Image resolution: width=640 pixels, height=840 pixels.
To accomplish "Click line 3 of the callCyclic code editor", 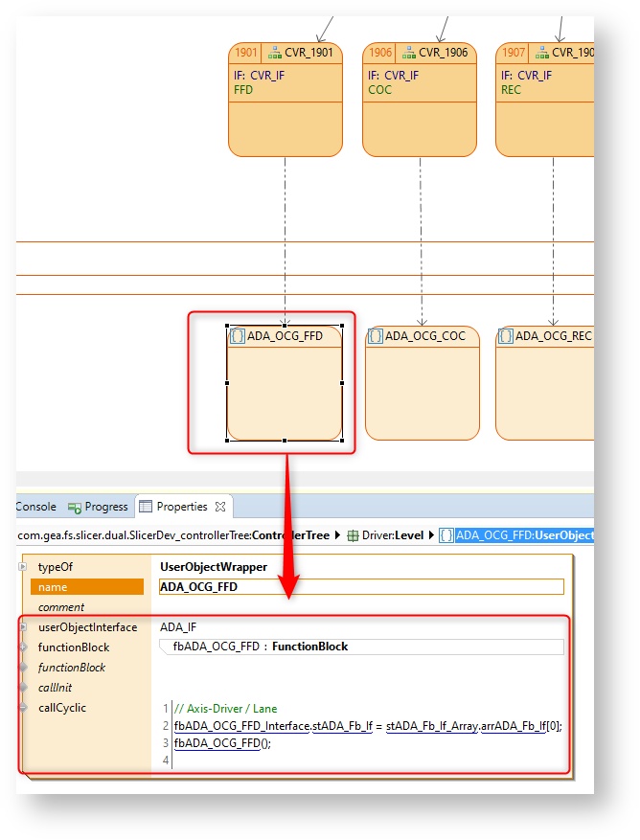I will [x=223, y=743].
